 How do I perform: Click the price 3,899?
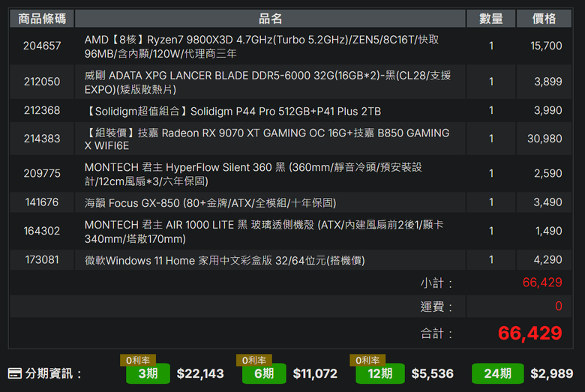click(547, 82)
